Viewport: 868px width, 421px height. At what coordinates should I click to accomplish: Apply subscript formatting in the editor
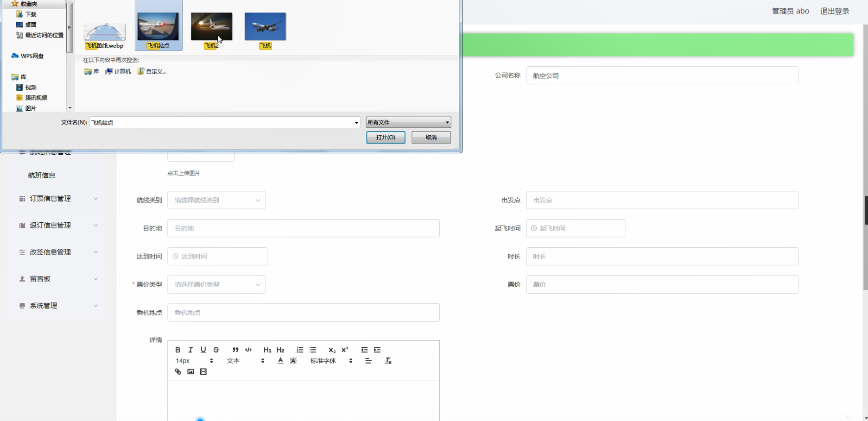[x=332, y=350]
